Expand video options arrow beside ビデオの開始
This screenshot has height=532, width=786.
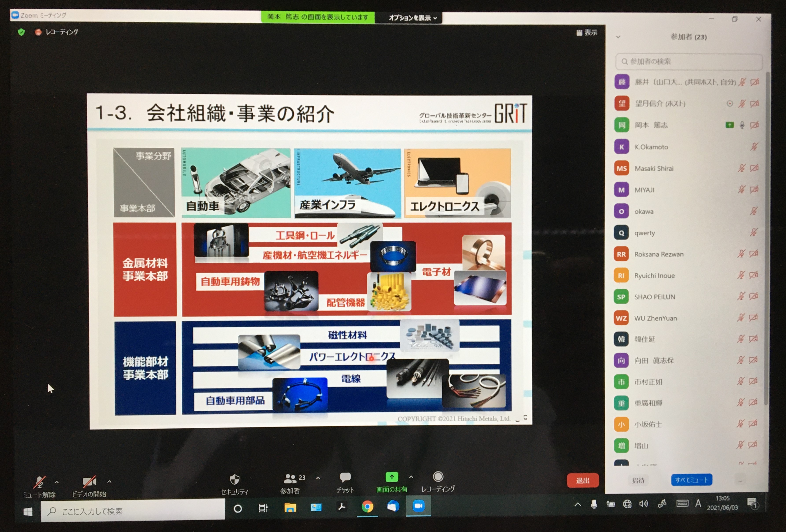pyautogui.click(x=109, y=481)
